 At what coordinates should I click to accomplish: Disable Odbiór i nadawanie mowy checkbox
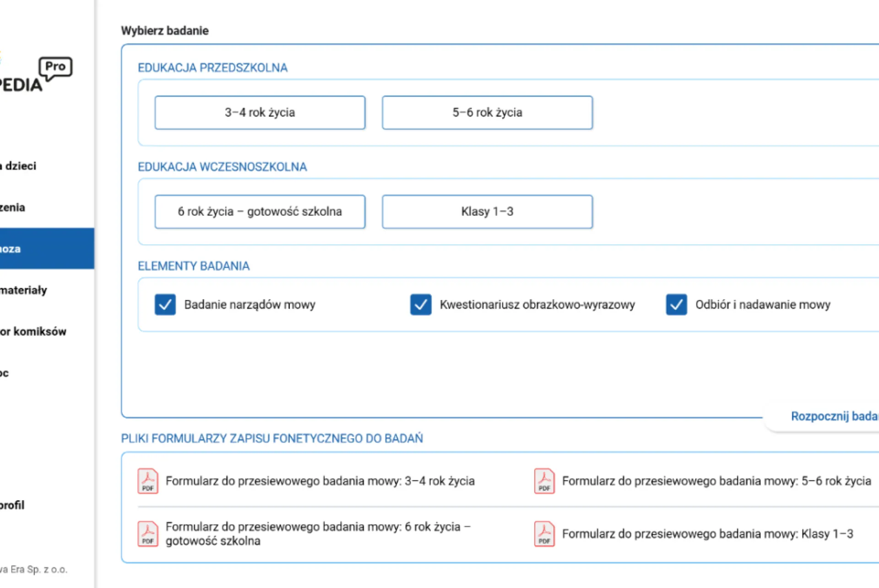pyautogui.click(x=676, y=305)
